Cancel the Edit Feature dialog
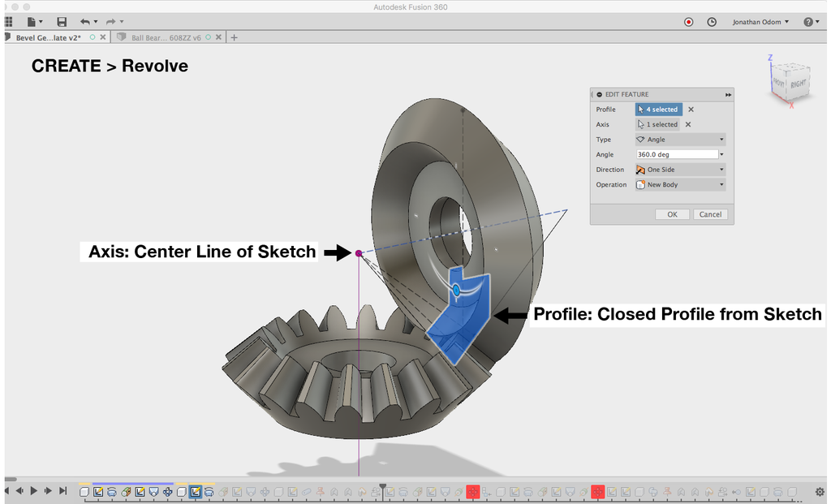This screenshot has height=504, width=831. 710,214
